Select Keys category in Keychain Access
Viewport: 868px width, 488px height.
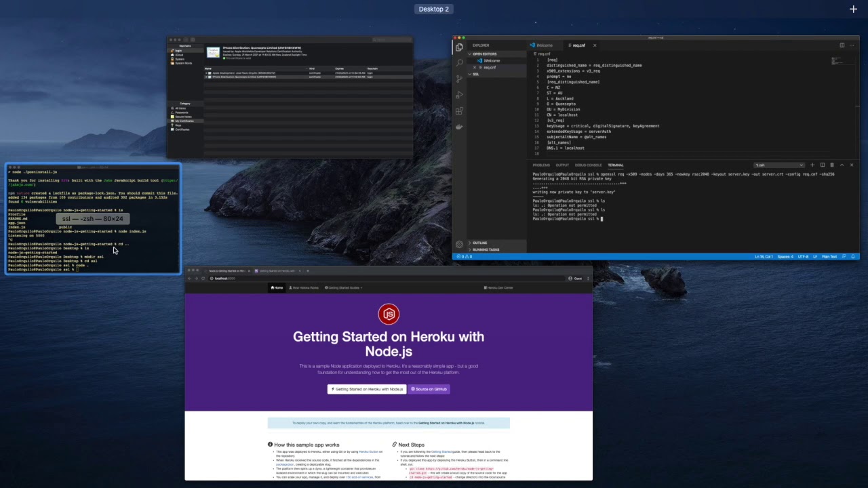[x=178, y=125]
